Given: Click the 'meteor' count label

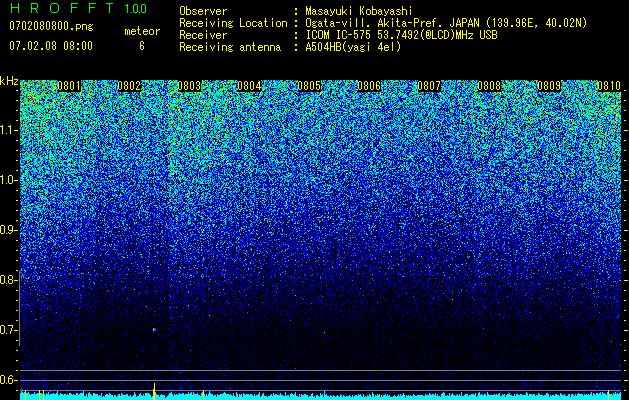Looking at the screenshot, I should pyautogui.click(x=142, y=31).
